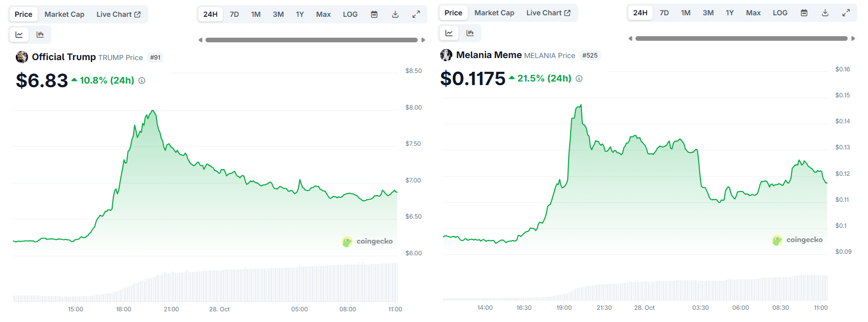This screenshot has width=868, height=322.
Task: Open Market Cap tab for Official Trump
Action: point(64,14)
